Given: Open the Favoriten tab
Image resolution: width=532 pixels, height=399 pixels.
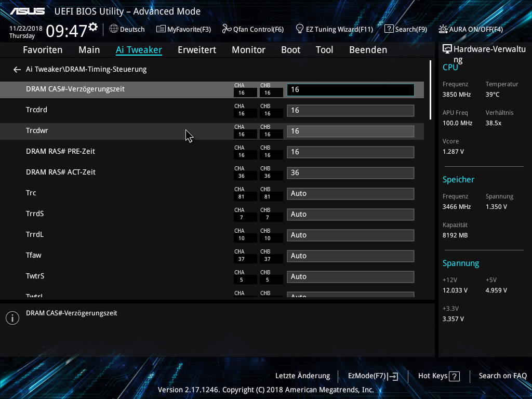Looking at the screenshot, I should pos(43,50).
